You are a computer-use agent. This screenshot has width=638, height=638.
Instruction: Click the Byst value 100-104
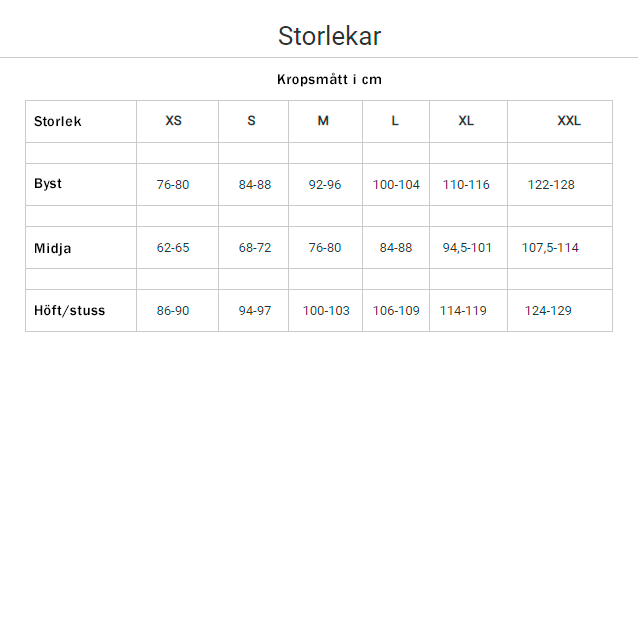(x=396, y=185)
